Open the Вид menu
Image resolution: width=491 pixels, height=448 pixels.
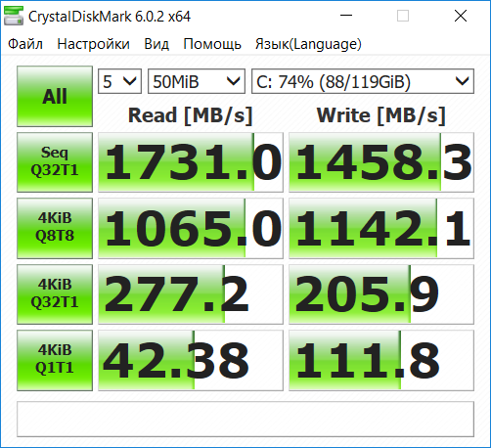156,44
